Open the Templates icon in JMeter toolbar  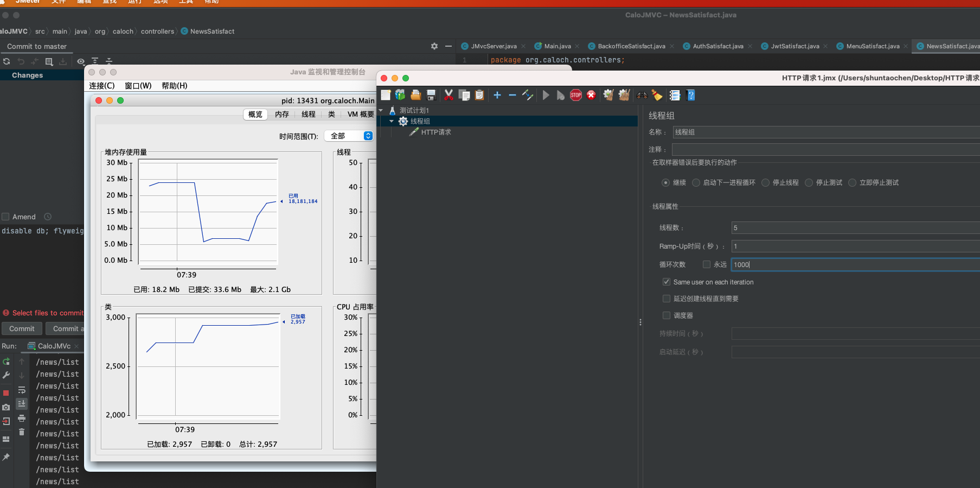tap(400, 95)
